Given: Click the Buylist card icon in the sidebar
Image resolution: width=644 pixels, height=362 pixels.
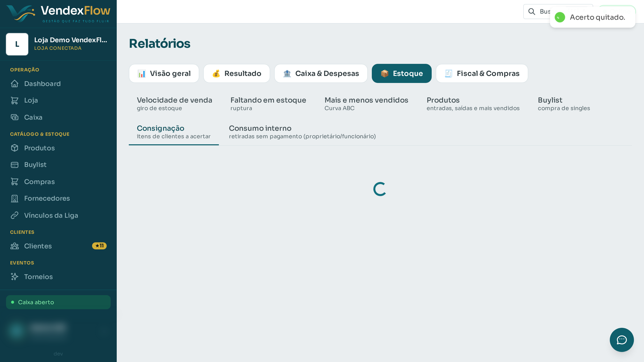Looking at the screenshot, I should click(x=15, y=165).
